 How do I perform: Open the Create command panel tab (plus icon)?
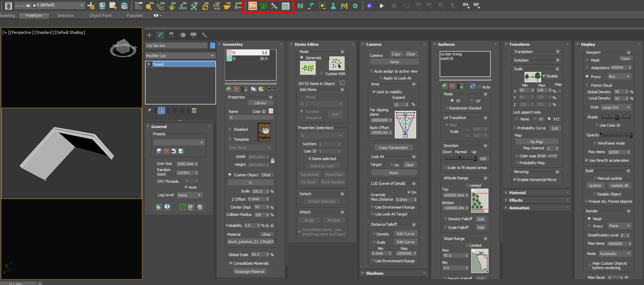click(149, 35)
